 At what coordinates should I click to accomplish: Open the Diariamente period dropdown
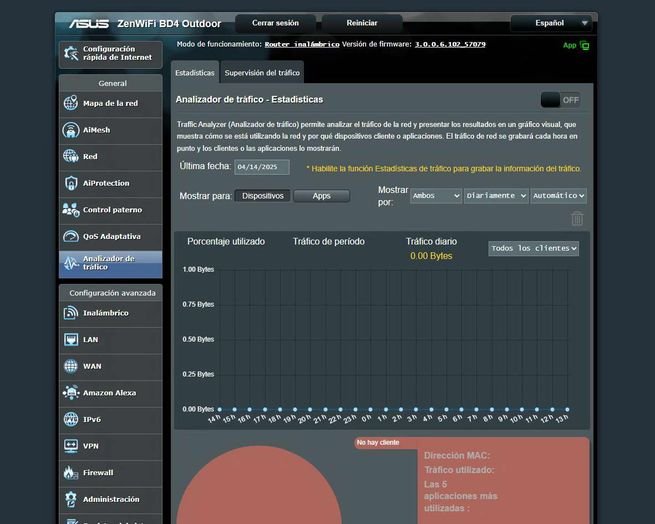pyautogui.click(x=496, y=196)
